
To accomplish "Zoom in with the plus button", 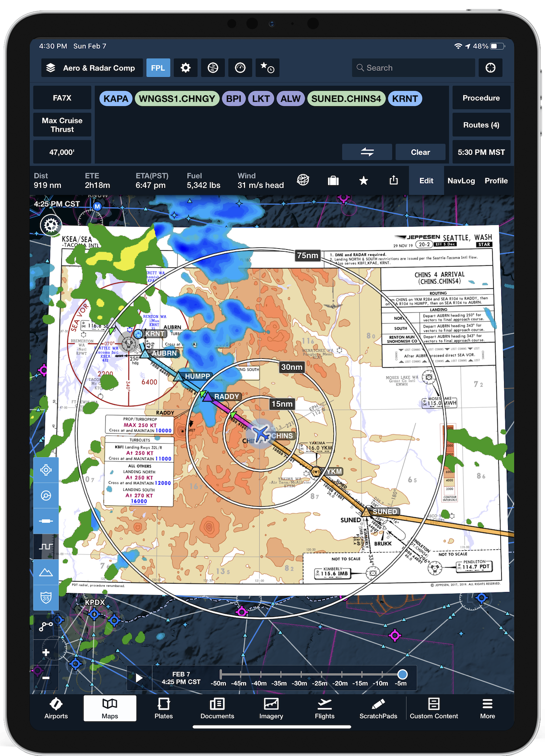I will (46, 652).
